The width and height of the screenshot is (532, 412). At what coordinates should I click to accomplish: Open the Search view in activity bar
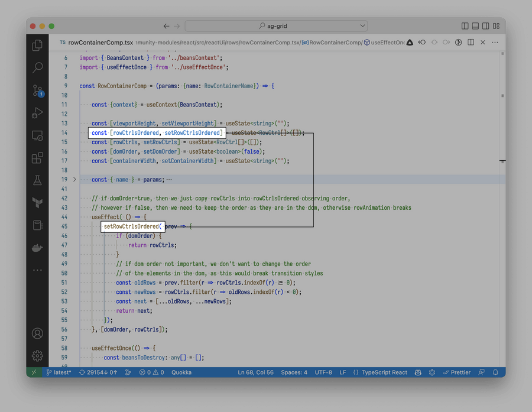click(x=37, y=68)
